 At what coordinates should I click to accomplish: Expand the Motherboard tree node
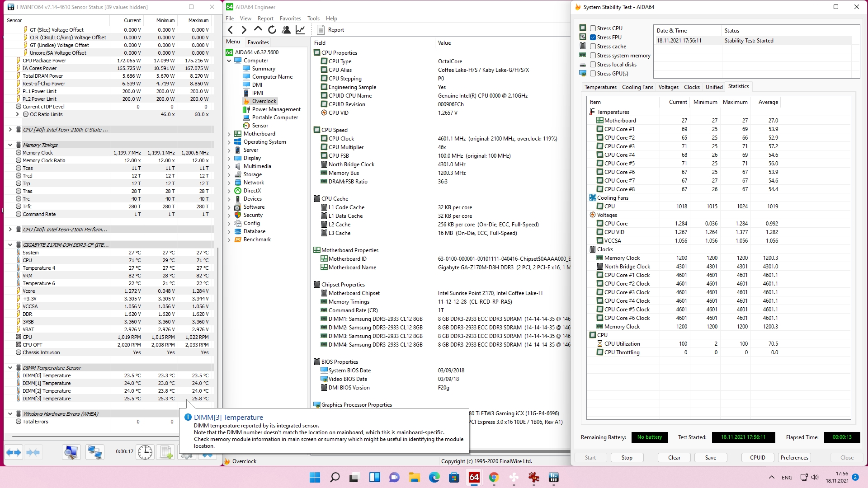[x=229, y=134]
